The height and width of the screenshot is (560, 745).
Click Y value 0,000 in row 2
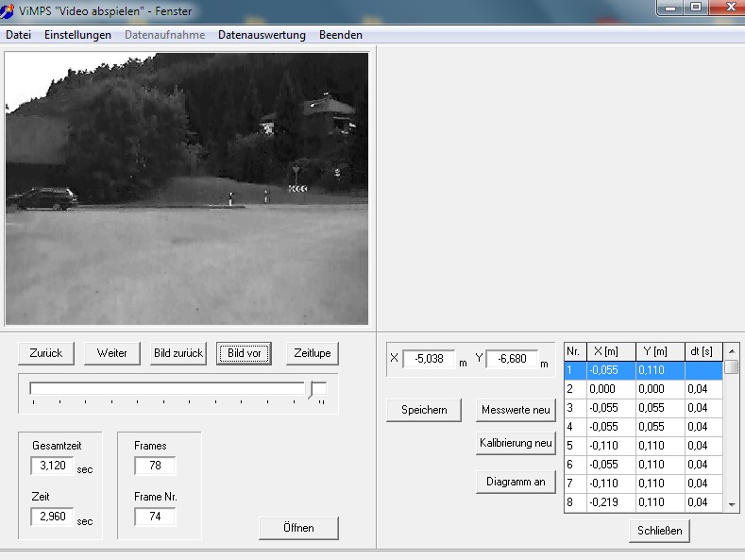pyautogui.click(x=660, y=389)
